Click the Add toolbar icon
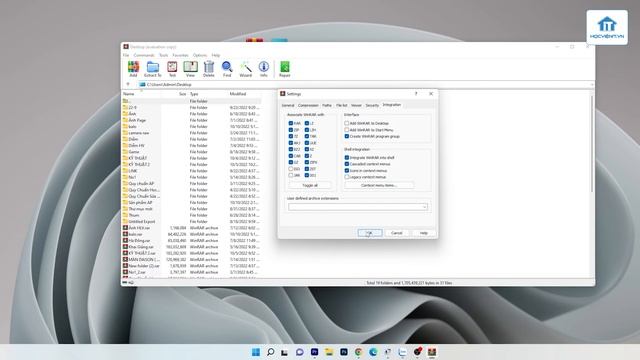 coord(133,69)
